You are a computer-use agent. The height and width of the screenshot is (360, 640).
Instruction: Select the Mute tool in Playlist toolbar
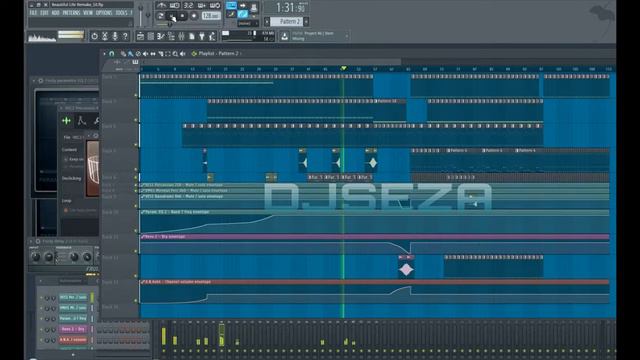pos(145,53)
